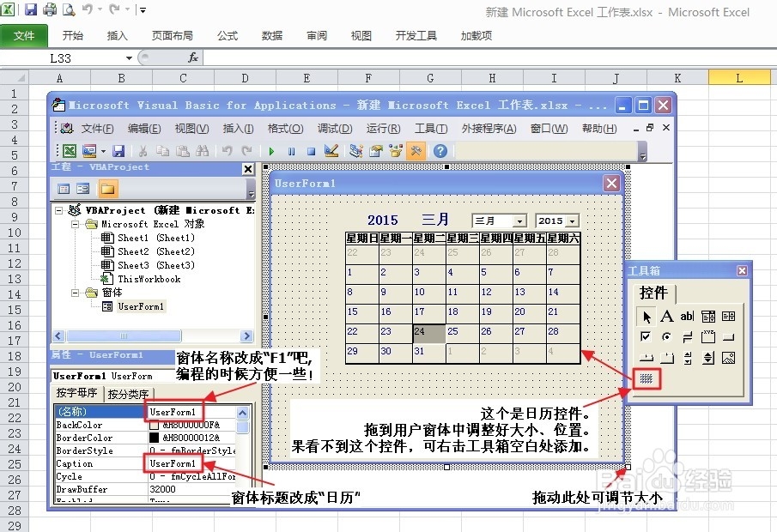Viewport: 777px width, 532px height.
Task: Select day 24 on the calendar
Action: [x=429, y=335]
